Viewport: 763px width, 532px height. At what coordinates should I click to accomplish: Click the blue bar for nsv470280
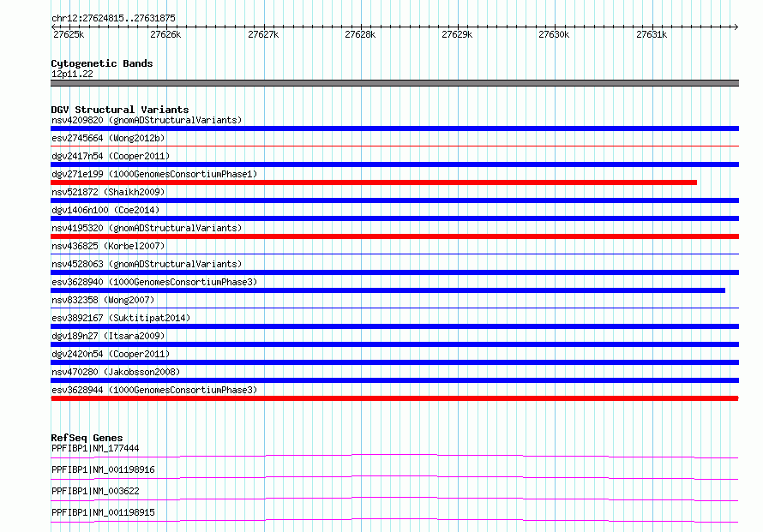tap(394, 380)
